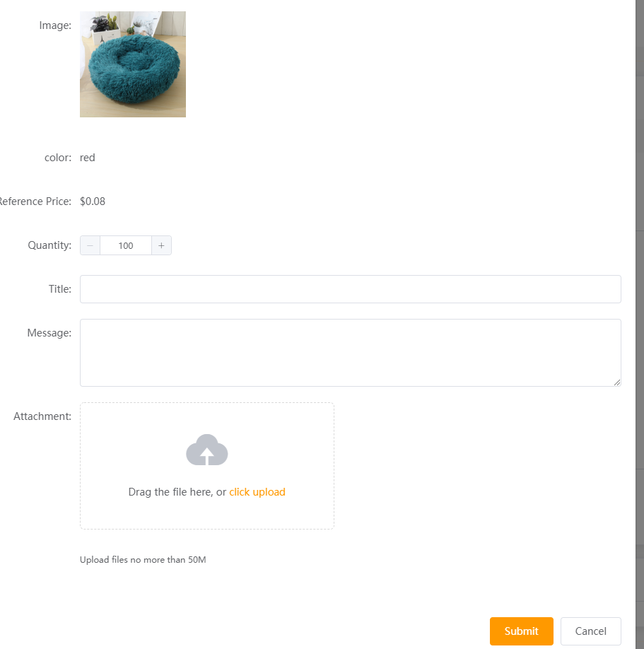The width and height of the screenshot is (644, 649).
Task: Follow the orange "click upload" link
Action: pos(257,492)
